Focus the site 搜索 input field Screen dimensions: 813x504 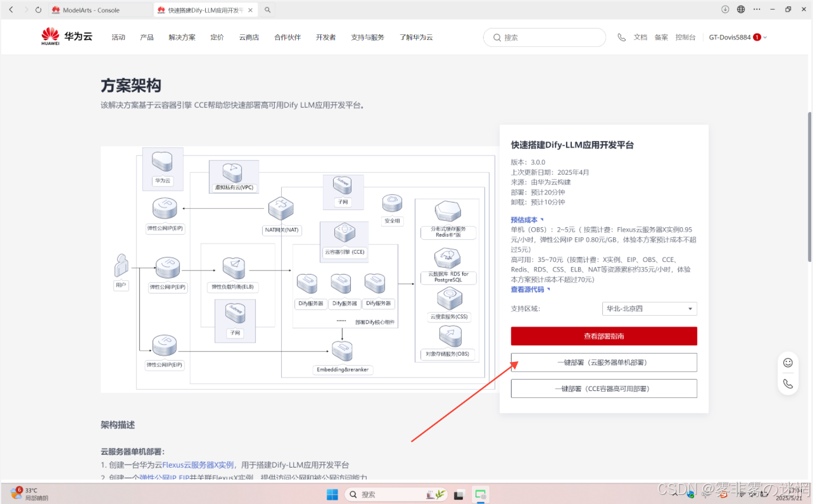coord(544,37)
